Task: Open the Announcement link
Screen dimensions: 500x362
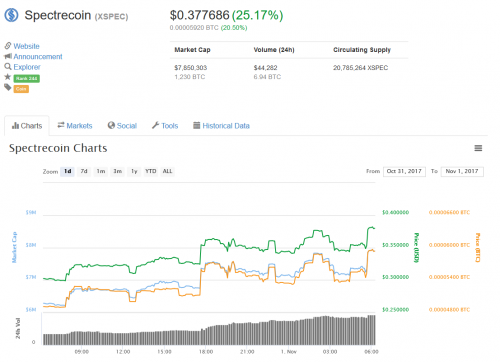Action: (x=38, y=56)
